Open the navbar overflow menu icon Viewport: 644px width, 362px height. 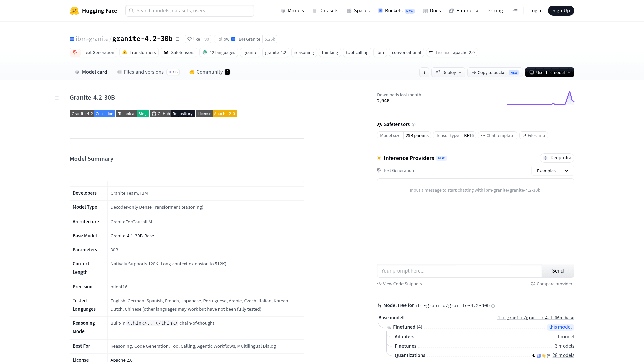(x=514, y=11)
